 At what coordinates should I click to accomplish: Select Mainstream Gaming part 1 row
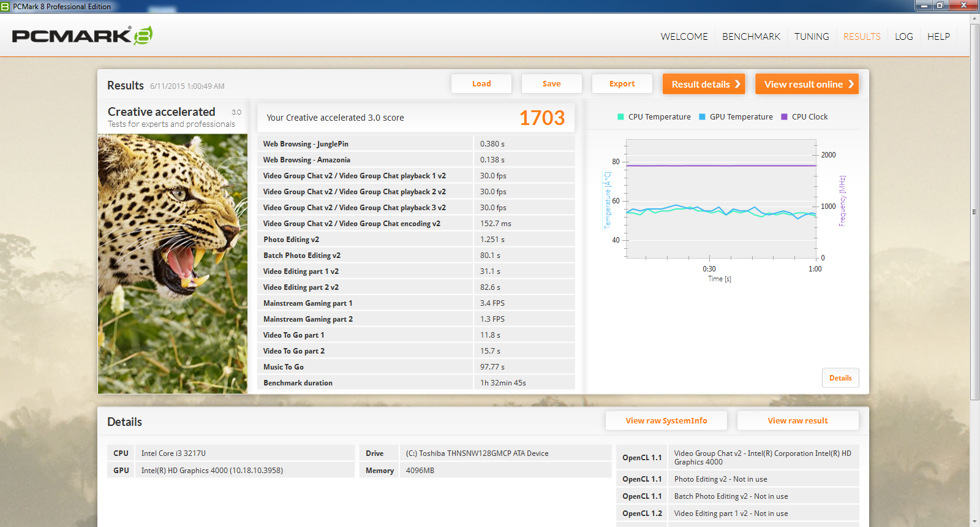pyautogui.click(x=416, y=303)
